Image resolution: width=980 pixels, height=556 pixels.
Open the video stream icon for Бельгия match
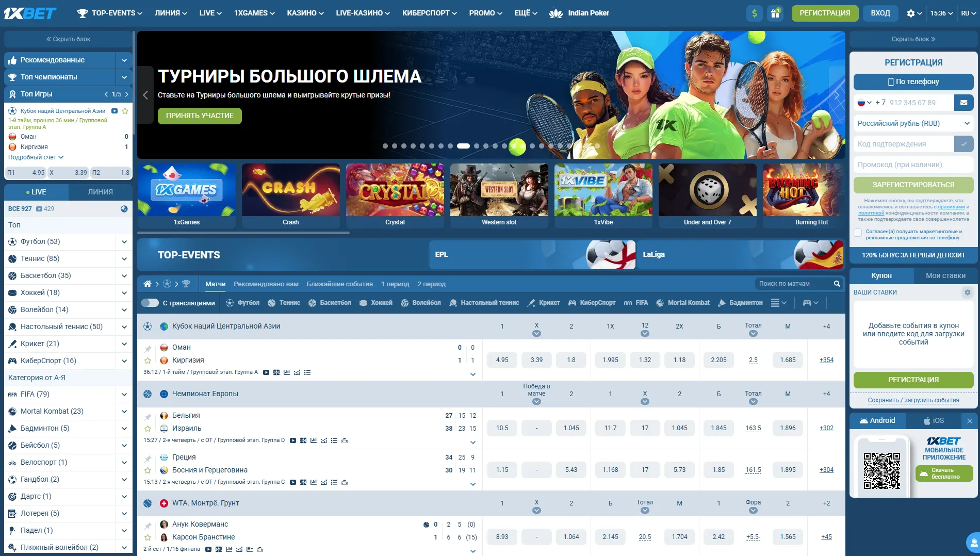pyautogui.click(x=293, y=440)
